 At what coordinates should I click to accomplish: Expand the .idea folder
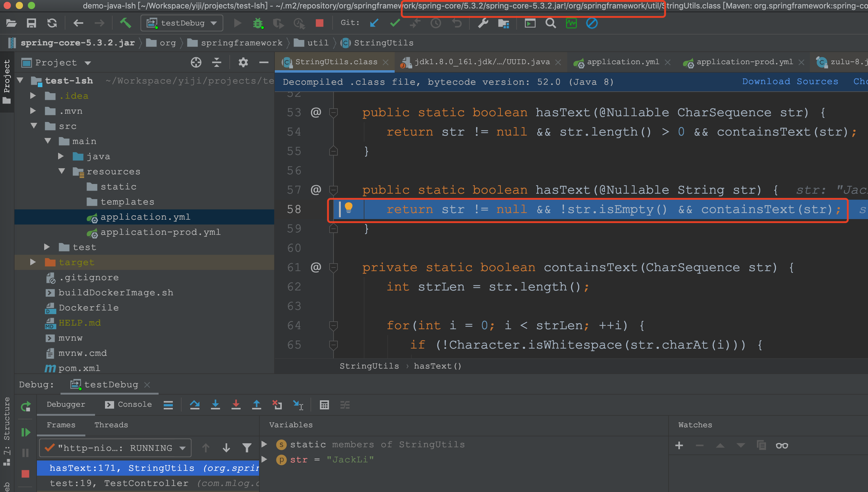[x=33, y=96]
